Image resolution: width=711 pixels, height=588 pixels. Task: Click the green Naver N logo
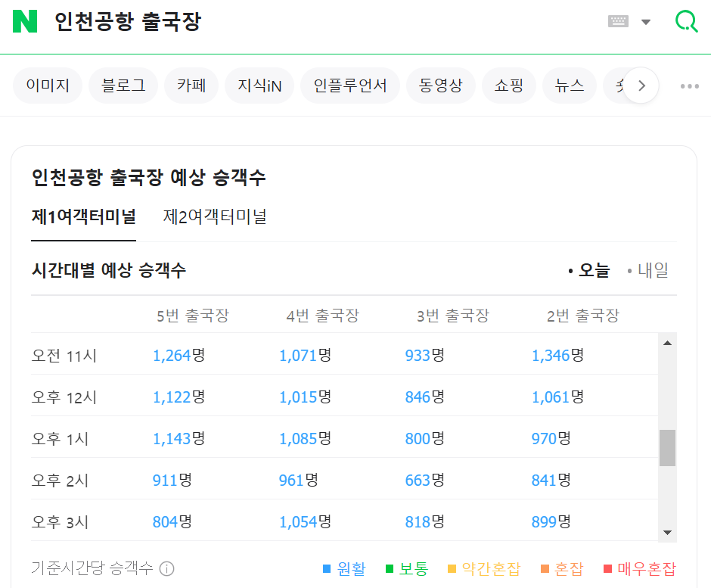pyautogui.click(x=25, y=21)
